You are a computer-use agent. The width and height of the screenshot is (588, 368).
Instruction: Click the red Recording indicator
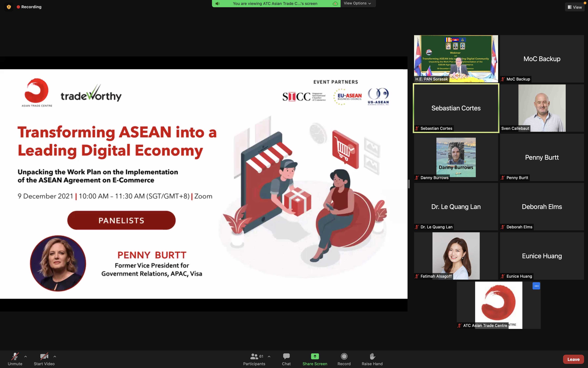click(x=29, y=7)
